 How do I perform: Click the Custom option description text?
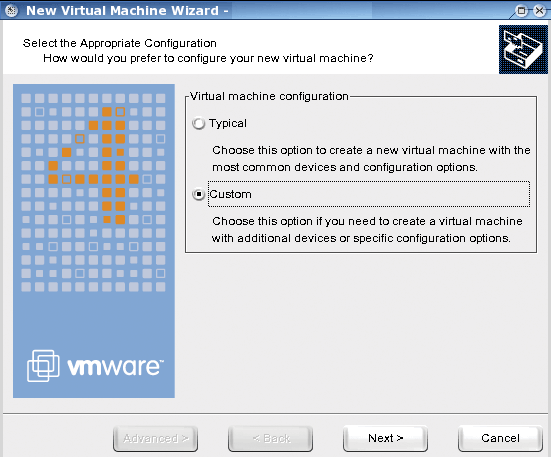click(x=367, y=230)
